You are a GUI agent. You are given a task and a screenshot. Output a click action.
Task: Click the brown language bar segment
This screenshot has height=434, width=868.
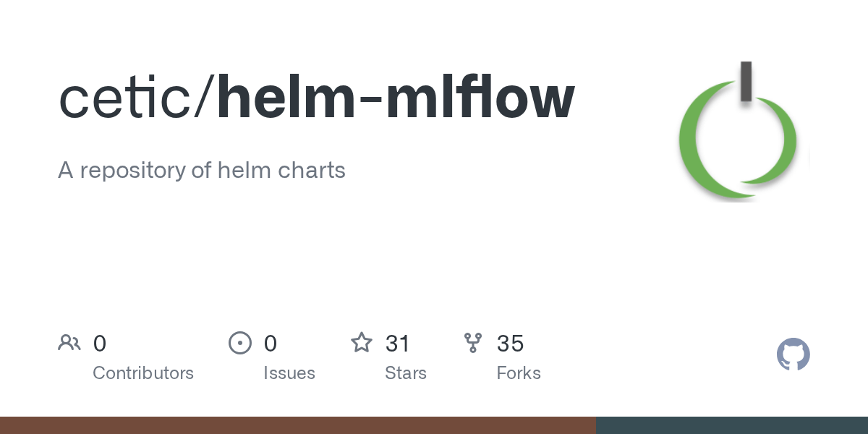[298, 425]
